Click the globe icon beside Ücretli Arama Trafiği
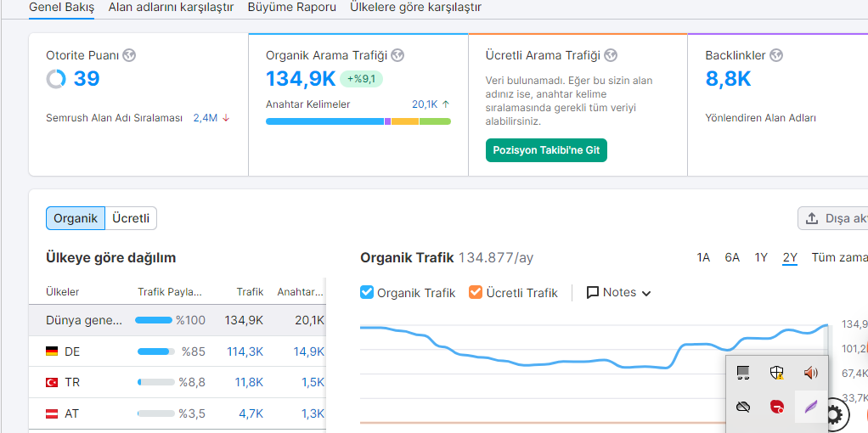Image resolution: width=868 pixels, height=433 pixels. [x=611, y=55]
